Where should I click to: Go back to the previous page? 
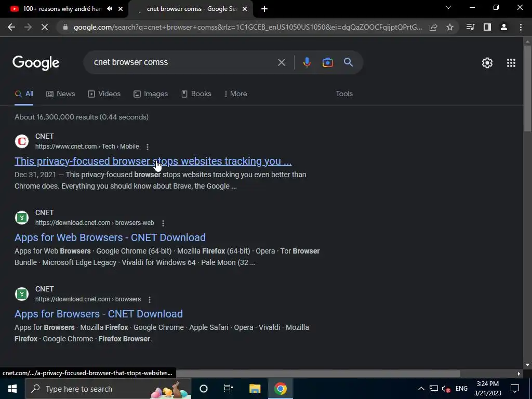pyautogui.click(x=11, y=27)
